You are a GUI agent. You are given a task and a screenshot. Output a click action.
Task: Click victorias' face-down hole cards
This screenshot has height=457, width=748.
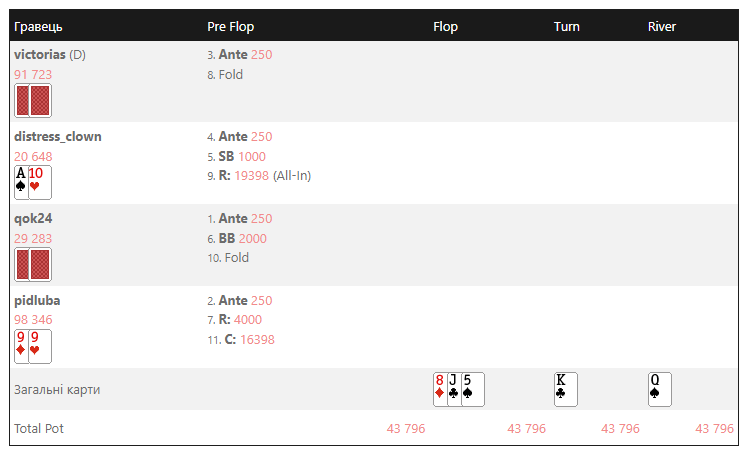point(33,101)
